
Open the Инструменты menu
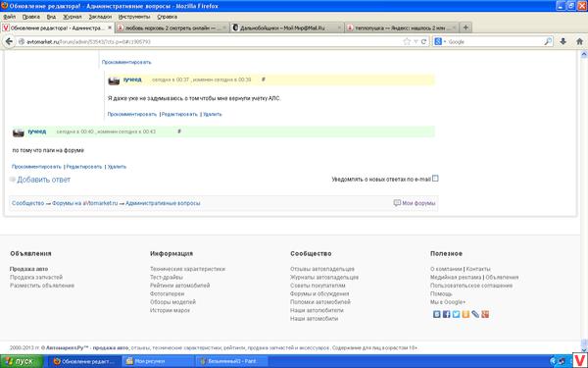134,17
